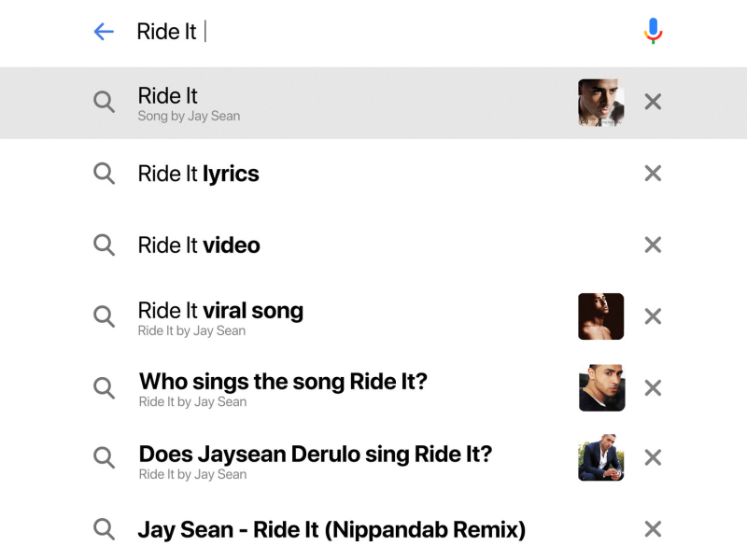Click the magnifier icon next to 'Ride It viral song'
747x560 pixels.
coord(104,317)
